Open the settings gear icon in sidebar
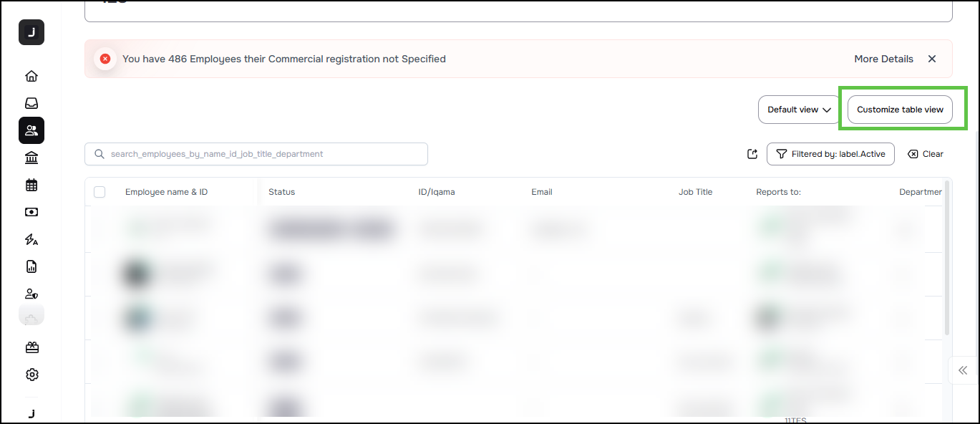This screenshot has height=424, width=980. coord(31,375)
